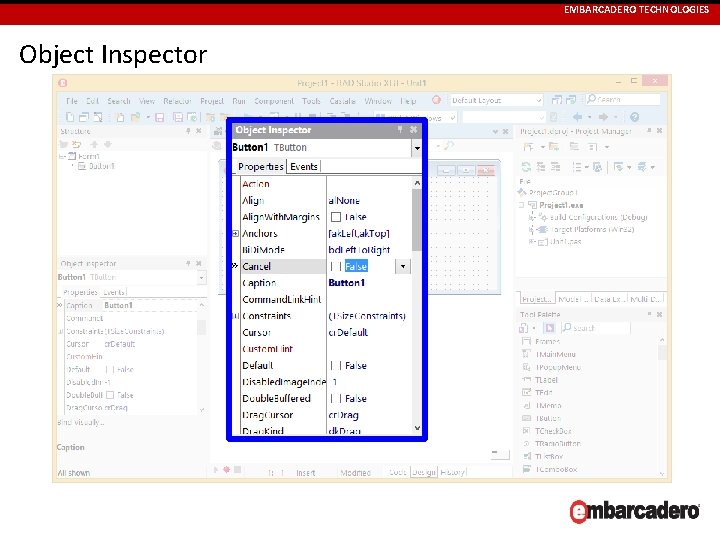The height and width of the screenshot is (540, 720).
Task: Open the Cancel property value dropdown
Action: point(403,266)
